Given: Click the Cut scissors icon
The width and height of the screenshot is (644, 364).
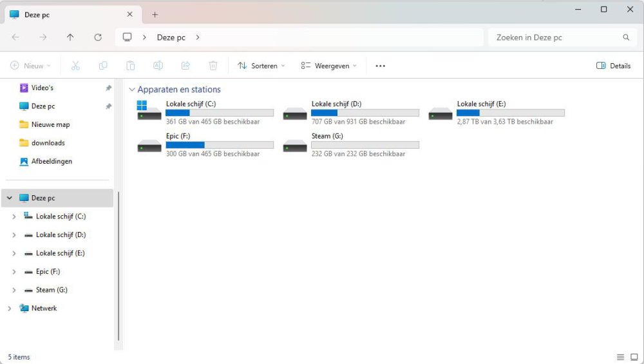Looking at the screenshot, I should tap(75, 66).
